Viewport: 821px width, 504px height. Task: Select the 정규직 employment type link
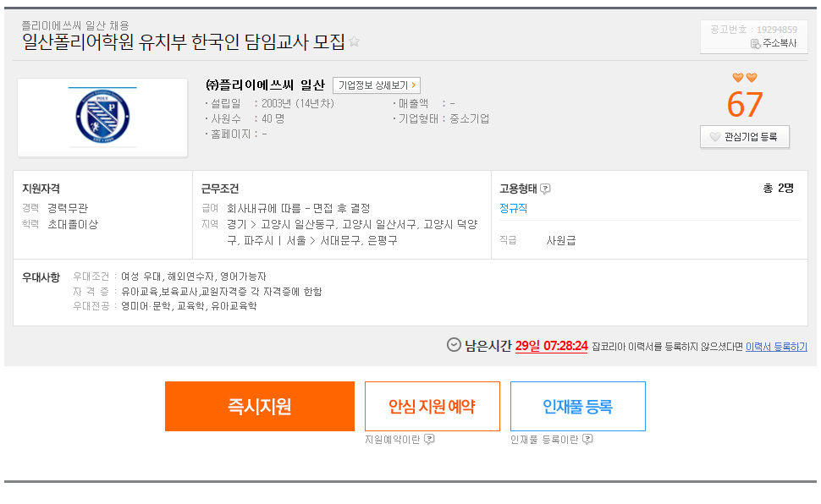coord(513,208)
